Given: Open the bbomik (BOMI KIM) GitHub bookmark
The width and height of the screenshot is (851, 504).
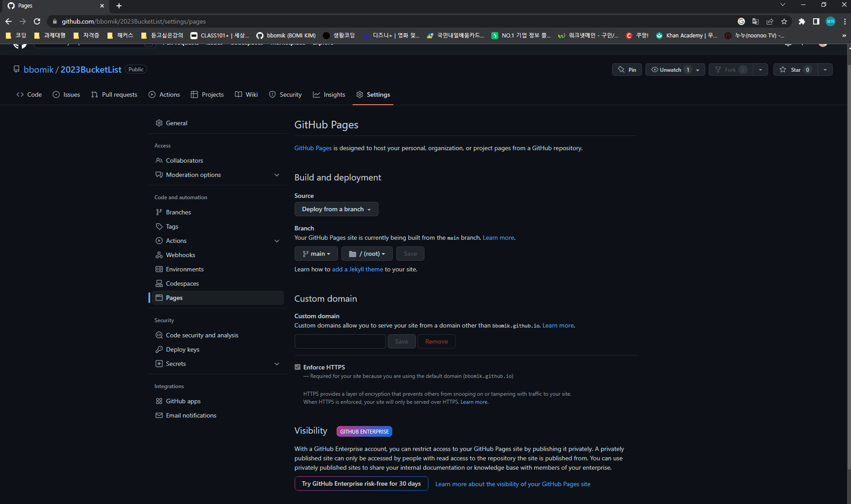Looking at the screenshot, I should coord(286,36).
